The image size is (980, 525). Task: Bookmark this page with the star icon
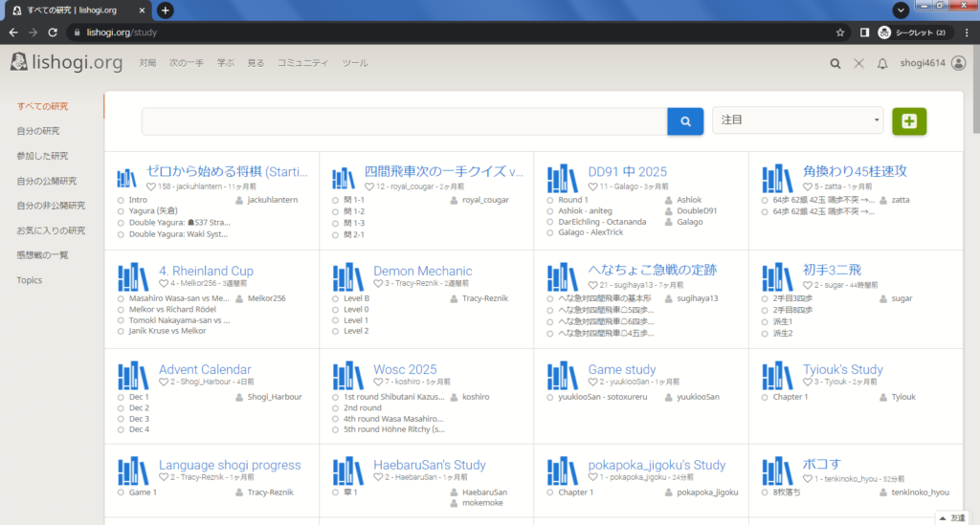840,33
